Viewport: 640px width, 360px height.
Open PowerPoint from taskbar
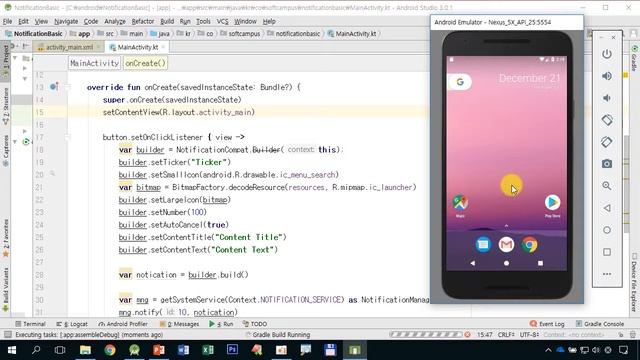(159, 350)
